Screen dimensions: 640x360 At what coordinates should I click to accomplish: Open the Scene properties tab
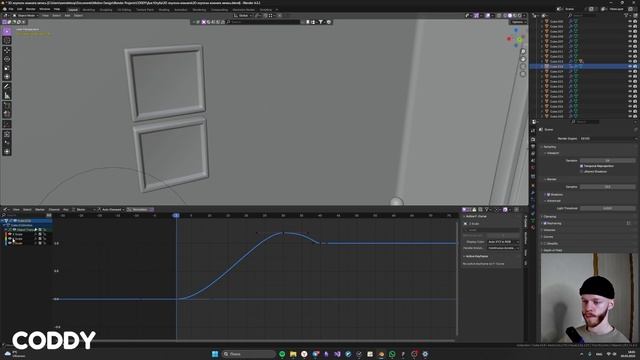533,161
